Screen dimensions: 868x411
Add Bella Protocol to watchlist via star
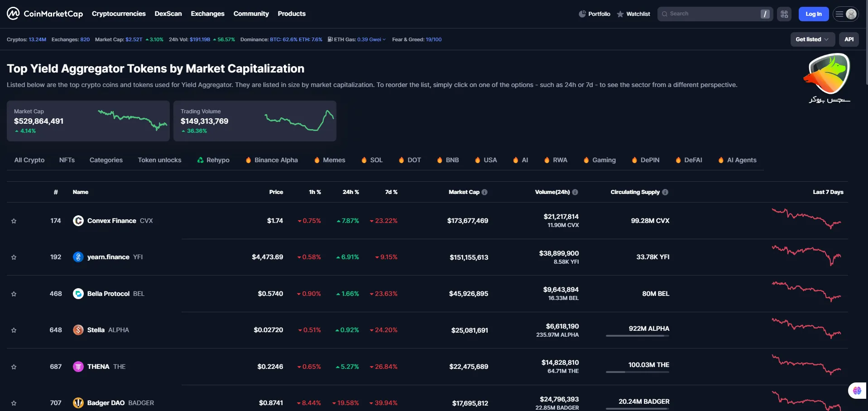[14, 294]
